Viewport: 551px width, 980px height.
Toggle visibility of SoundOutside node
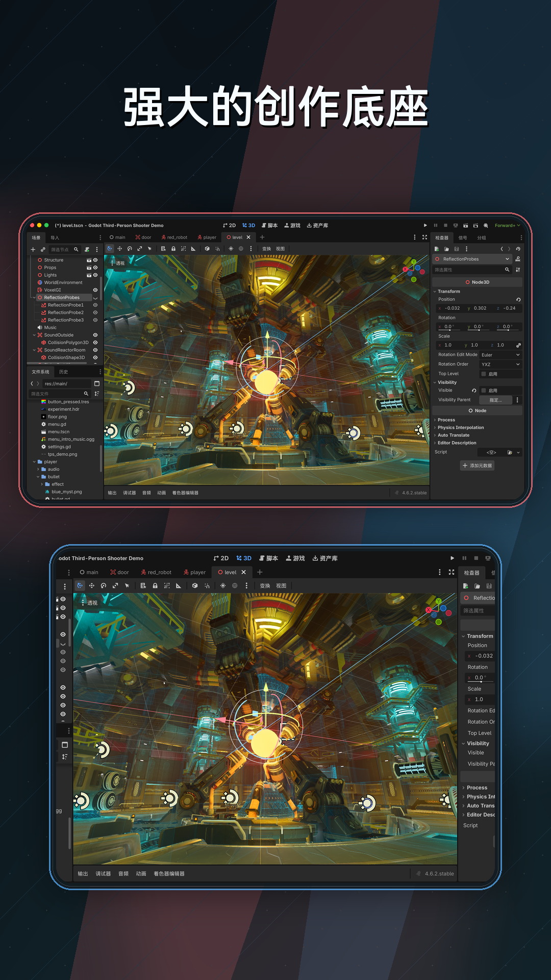point(95,335)
